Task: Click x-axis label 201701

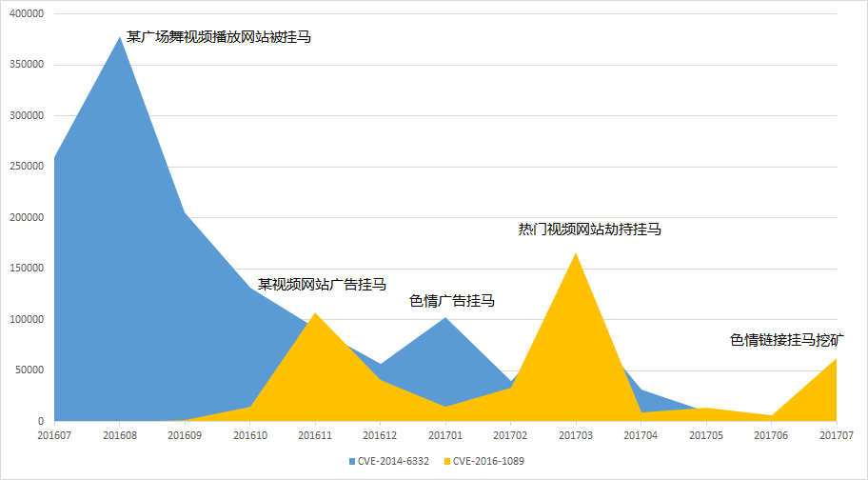Action: pos(445,435)
